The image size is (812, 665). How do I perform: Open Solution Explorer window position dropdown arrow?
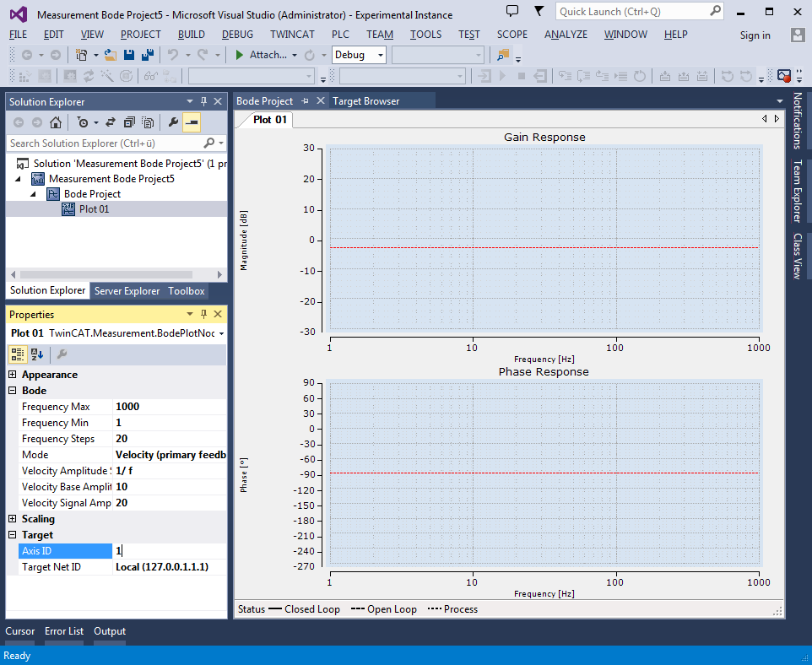[x=190, y=101]
